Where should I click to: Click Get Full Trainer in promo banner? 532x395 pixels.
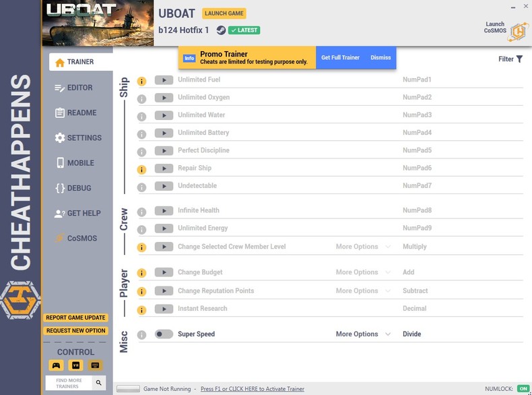pos(340,57)
